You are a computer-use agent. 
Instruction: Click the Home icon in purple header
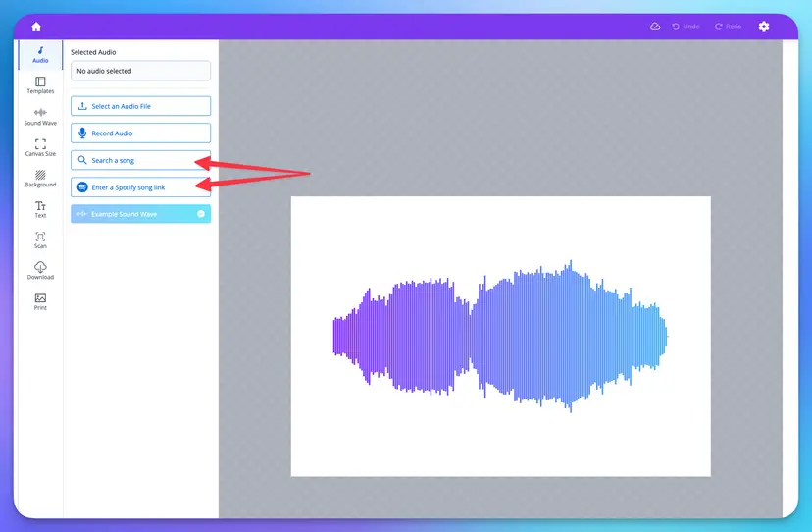coord(36,27)
